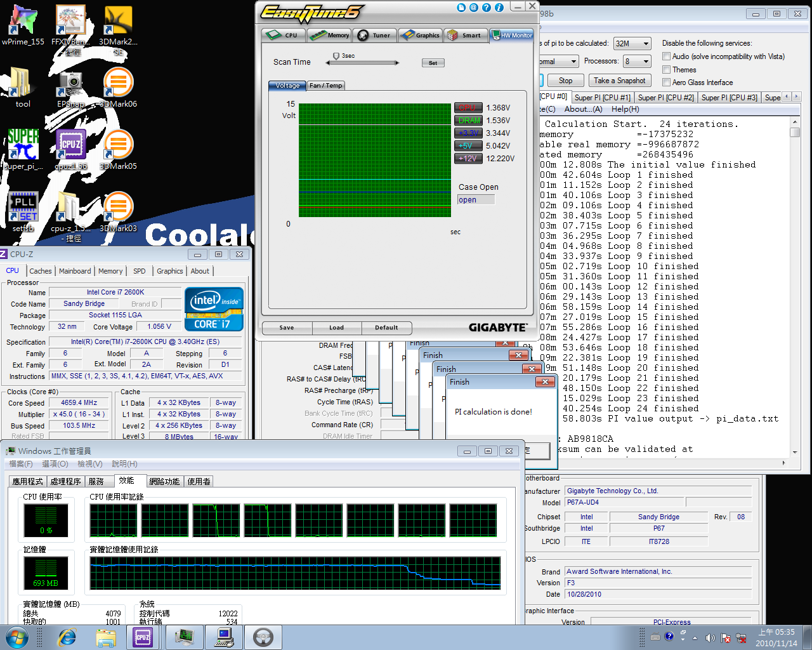Image resolution: width=812 pixels, height=650 pixels.
Task: Launch the 3DMark06 desktop shortcut
Action: (118, 86)
